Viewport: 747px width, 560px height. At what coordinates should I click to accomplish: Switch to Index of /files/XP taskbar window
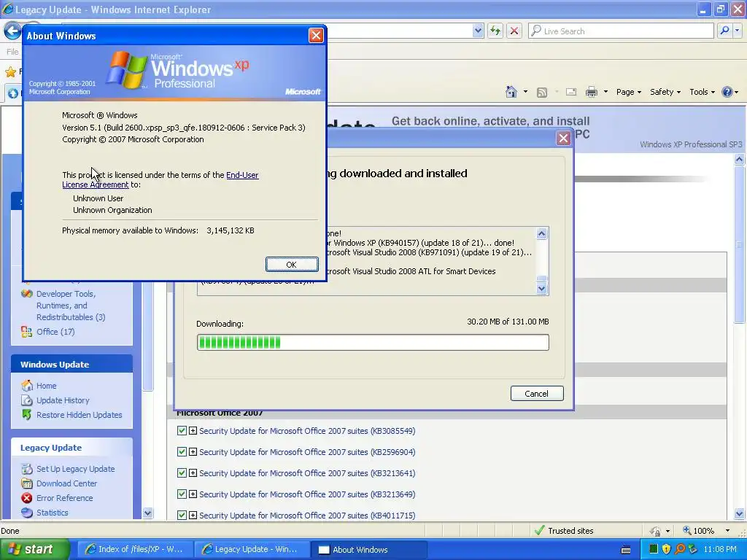[x=135, y=550]
